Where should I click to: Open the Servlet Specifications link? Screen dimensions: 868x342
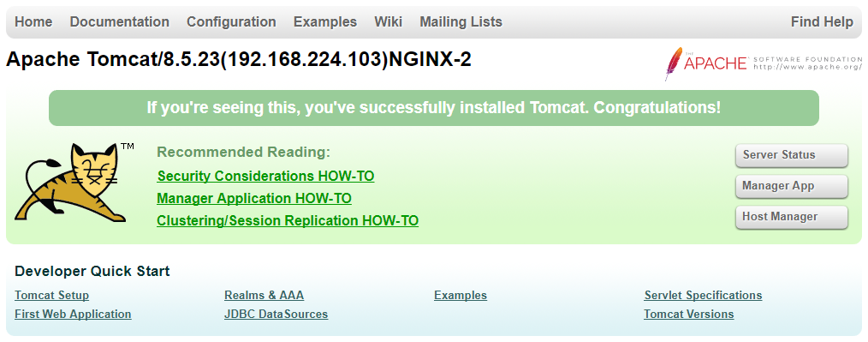[703, 296]
